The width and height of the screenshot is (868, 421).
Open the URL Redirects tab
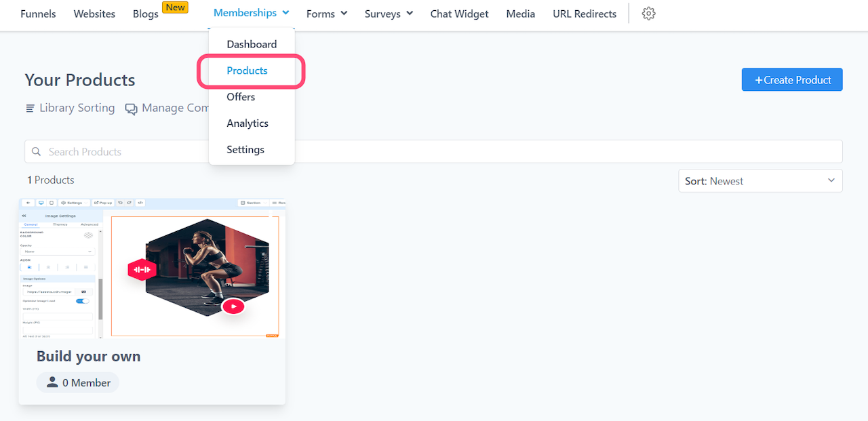point(585,14)
